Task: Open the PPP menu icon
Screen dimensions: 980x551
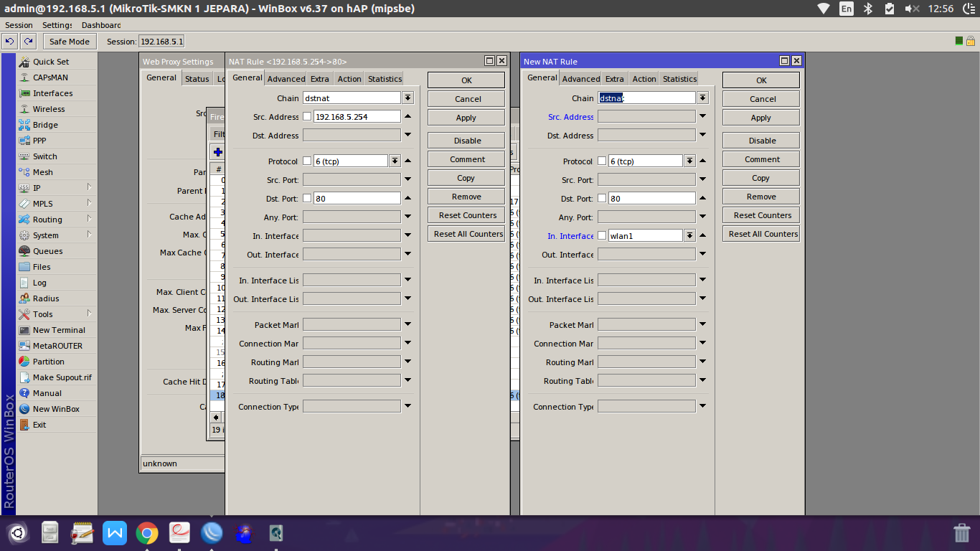Action: coord(24,141)
